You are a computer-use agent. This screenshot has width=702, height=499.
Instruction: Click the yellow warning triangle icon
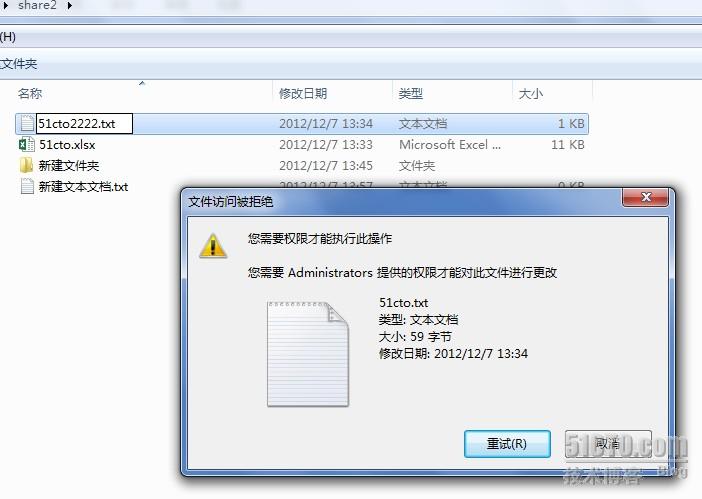213,246
